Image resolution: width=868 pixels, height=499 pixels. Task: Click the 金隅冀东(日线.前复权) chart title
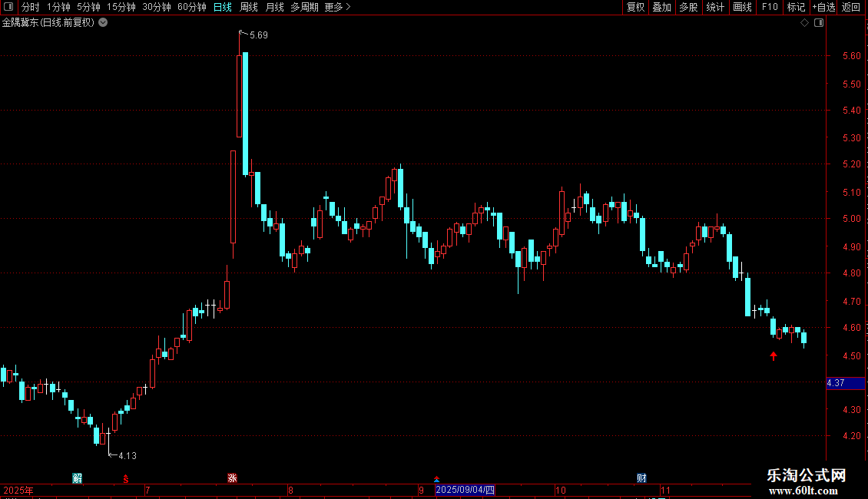pos(48,23)
